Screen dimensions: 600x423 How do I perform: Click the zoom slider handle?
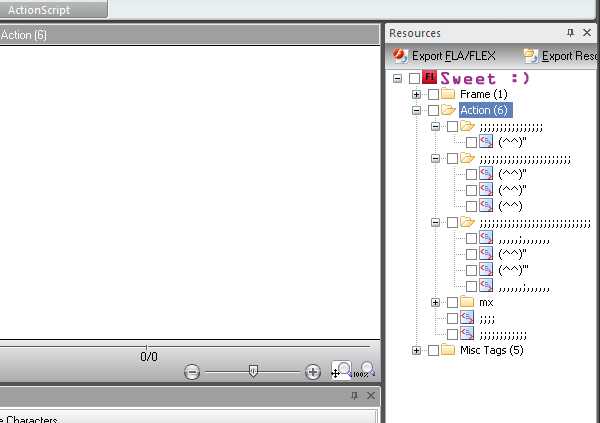pos(253,371)
